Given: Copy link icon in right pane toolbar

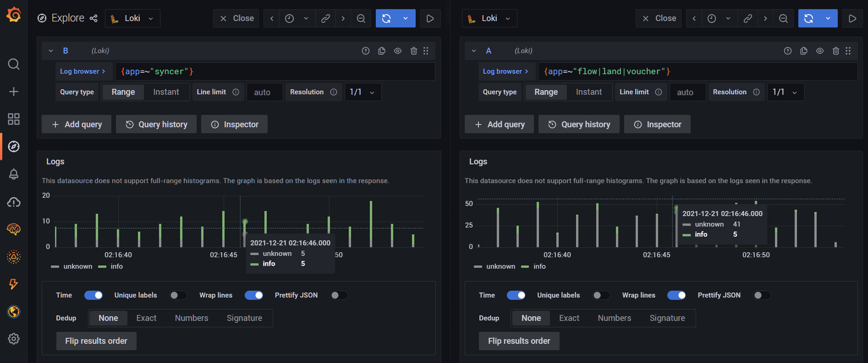Looking at the screenshot, I should 748,18.
